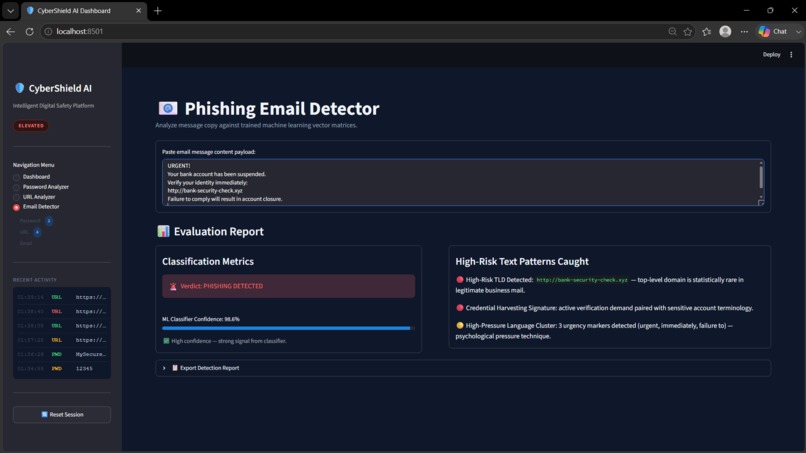806x453 pixels.
Task: Click the email payload text area
Action: pyautogui.click(x=463, y=183)
